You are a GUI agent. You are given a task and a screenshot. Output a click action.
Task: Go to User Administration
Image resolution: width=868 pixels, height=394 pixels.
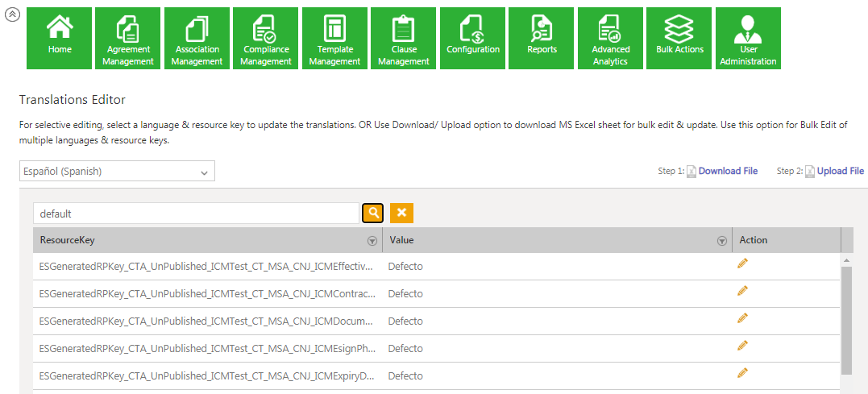748,38
